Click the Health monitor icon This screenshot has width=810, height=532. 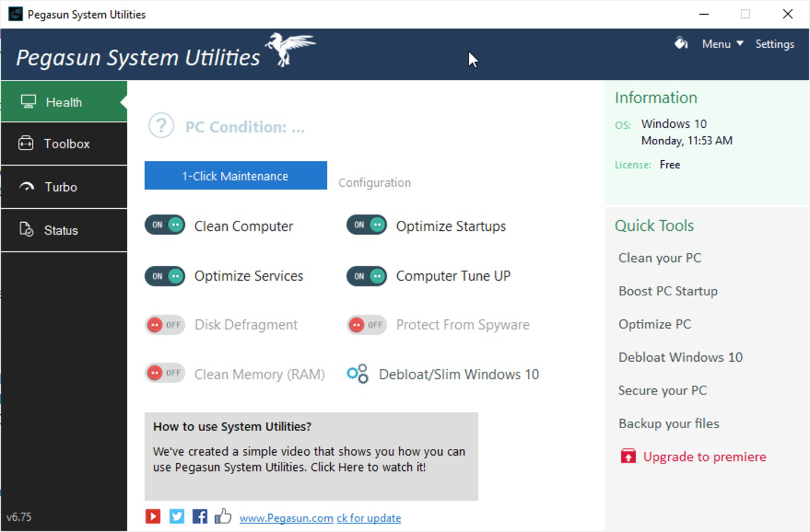tap(28, 102)
